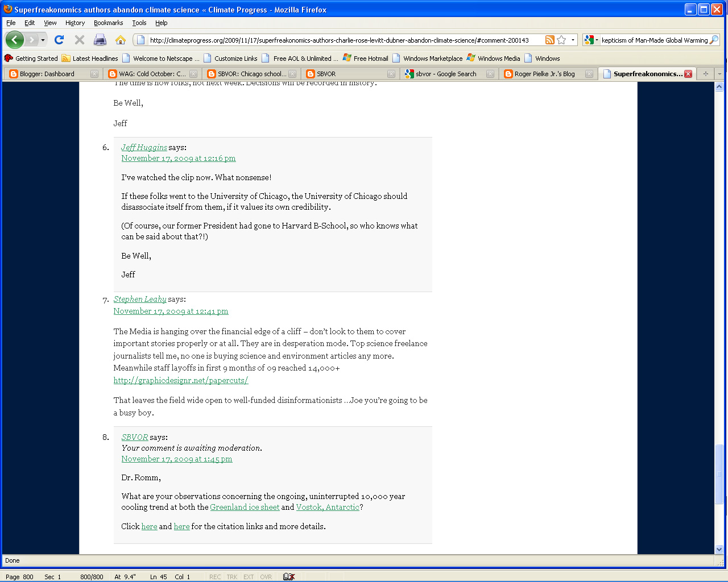Open the View menu
Image resolution: width=728 pixels, height=582 pixels.
(x=50, y=23)
